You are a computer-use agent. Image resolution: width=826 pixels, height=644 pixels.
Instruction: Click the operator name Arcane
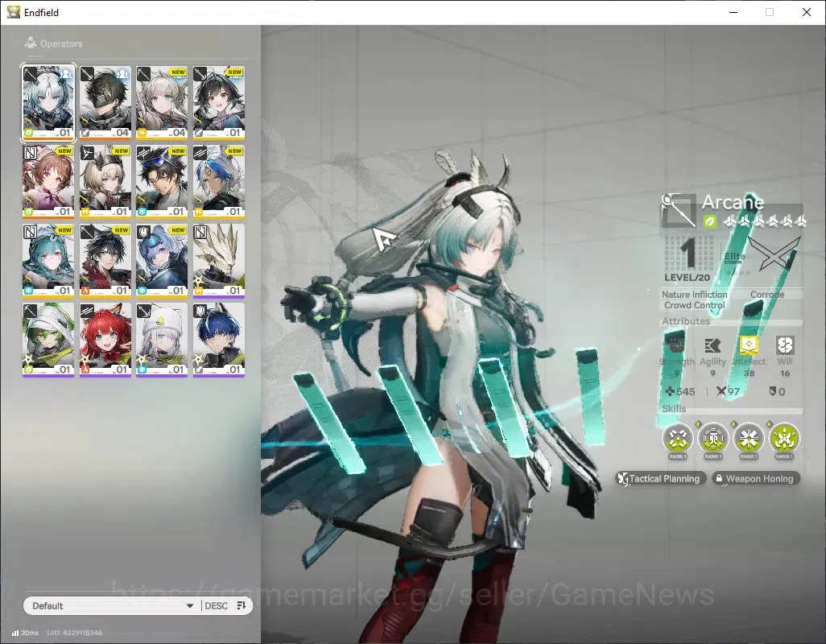(733, 202)
